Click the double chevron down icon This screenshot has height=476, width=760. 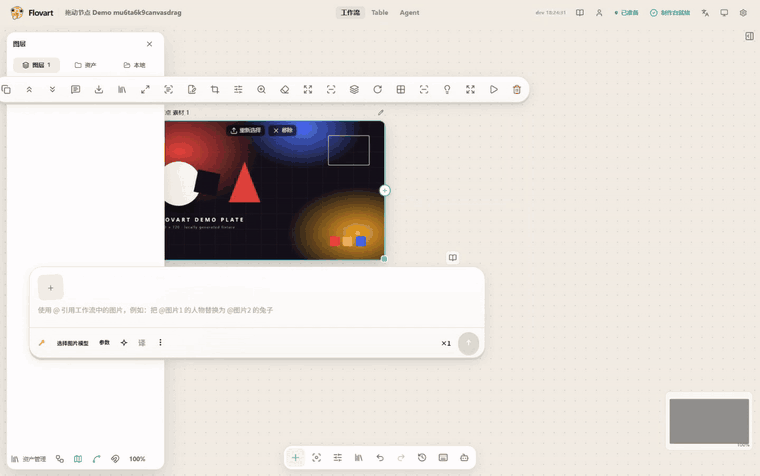tap(52, 90)
